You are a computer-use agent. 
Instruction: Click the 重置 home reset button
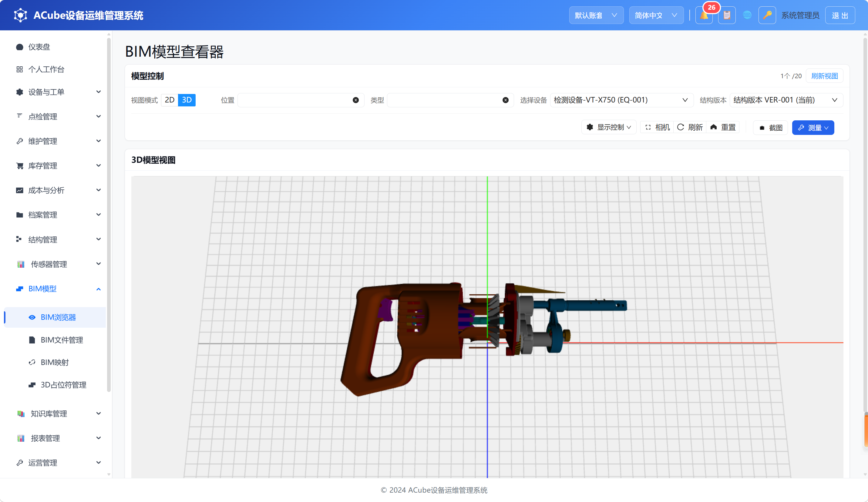coord(723,127)
